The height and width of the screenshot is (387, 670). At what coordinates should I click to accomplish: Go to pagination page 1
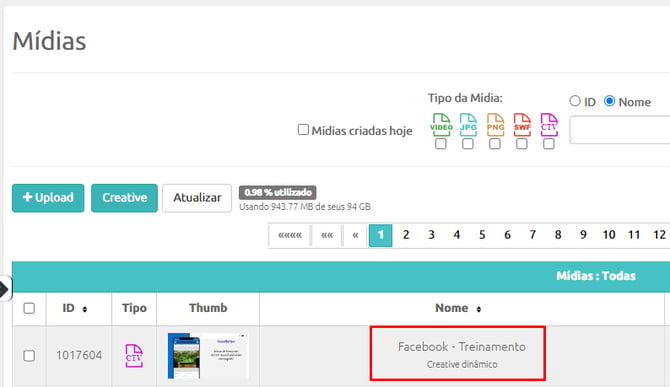point(380,235)
